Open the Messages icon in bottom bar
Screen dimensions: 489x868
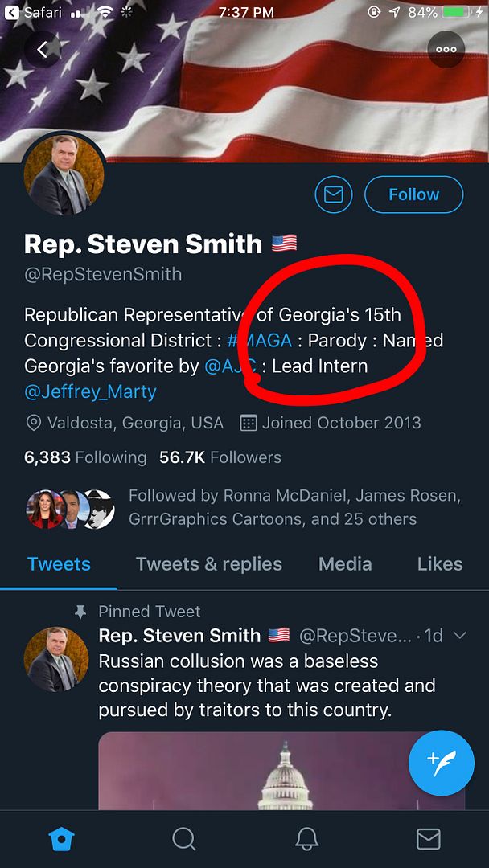tap(428, 839)
